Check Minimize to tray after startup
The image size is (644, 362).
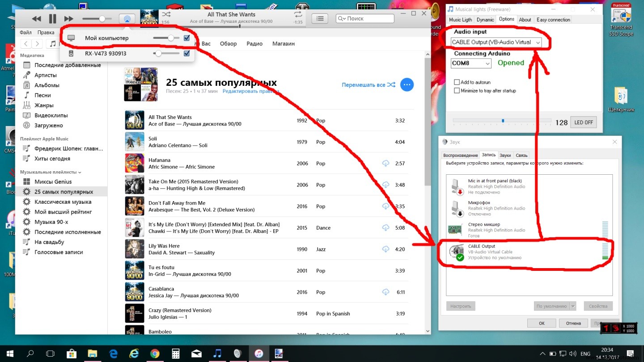click(x=457, y=91)
